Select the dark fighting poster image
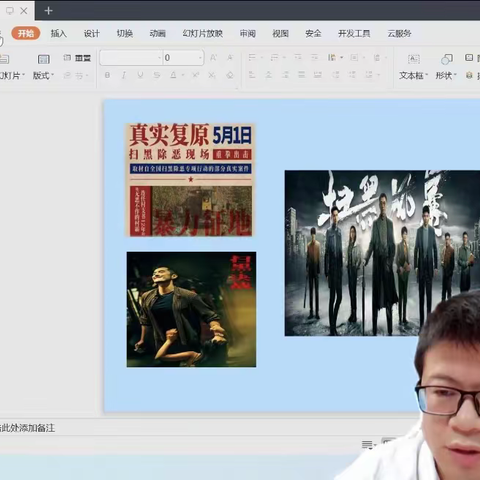The width and height of the screenshot is (480, 480). 191,309
